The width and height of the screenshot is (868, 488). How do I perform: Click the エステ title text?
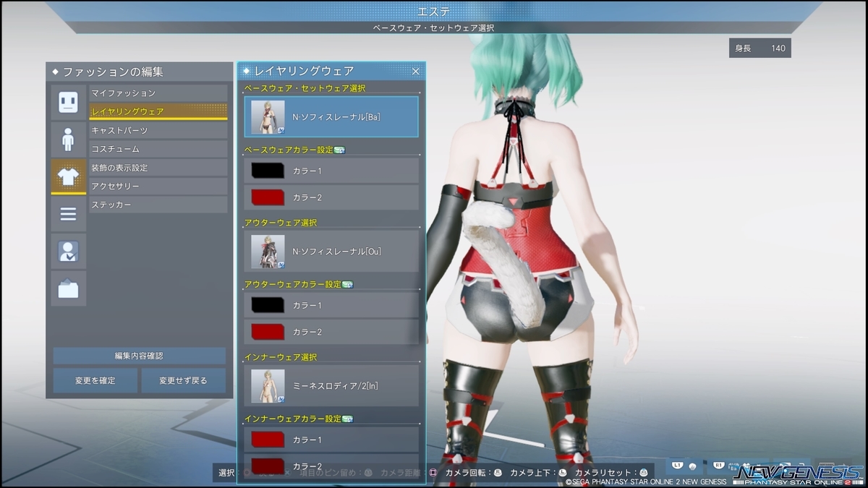tap(434, 11)
